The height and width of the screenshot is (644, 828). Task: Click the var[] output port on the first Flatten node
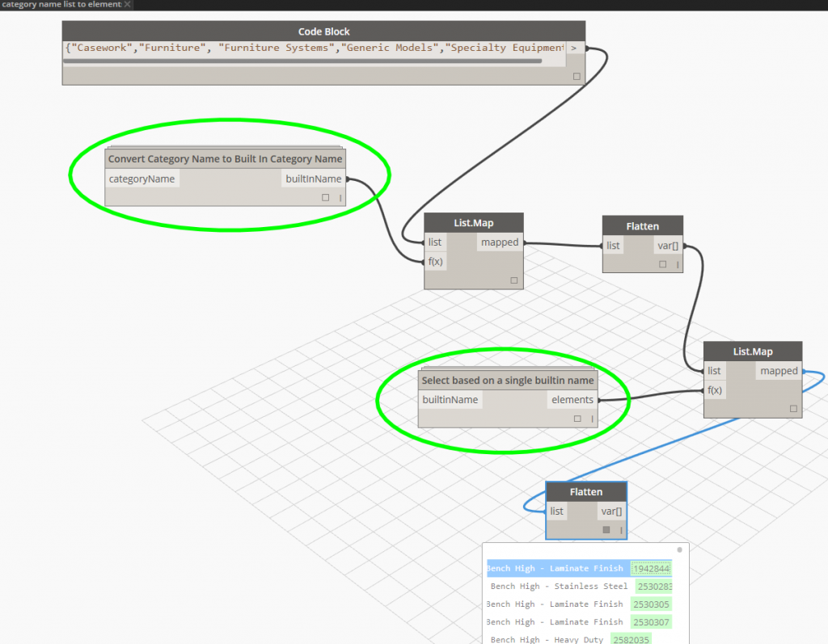tap(668, 246)
